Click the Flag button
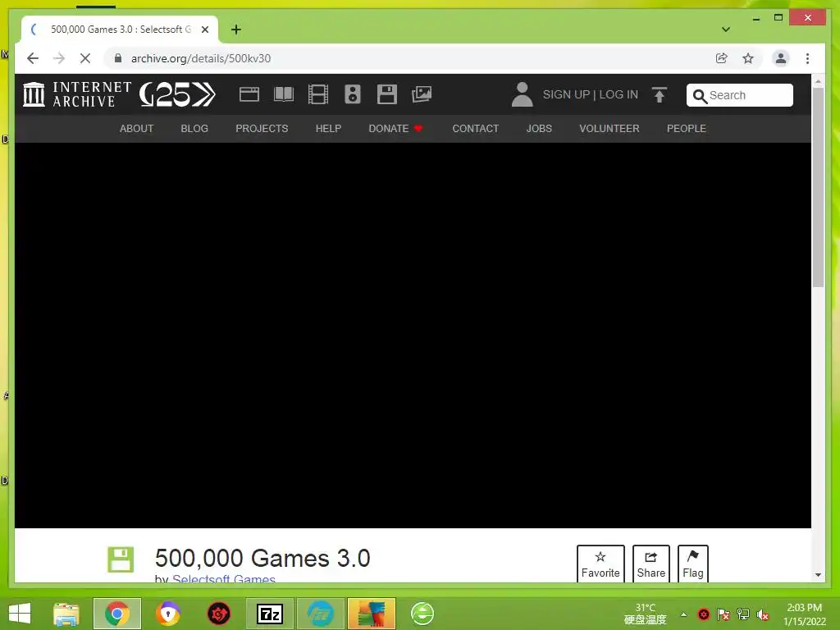The image size is (840, 630). [693, 564]
